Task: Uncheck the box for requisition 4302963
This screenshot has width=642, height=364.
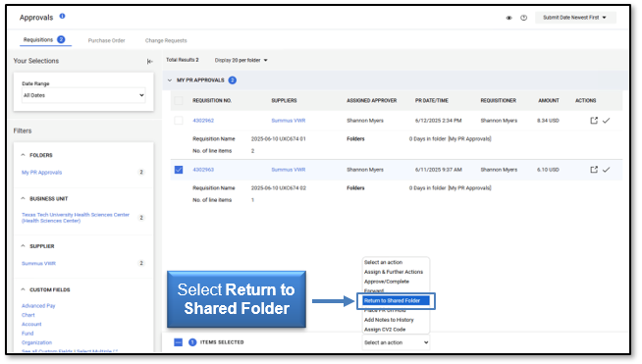Action: (x=179, y=170)
